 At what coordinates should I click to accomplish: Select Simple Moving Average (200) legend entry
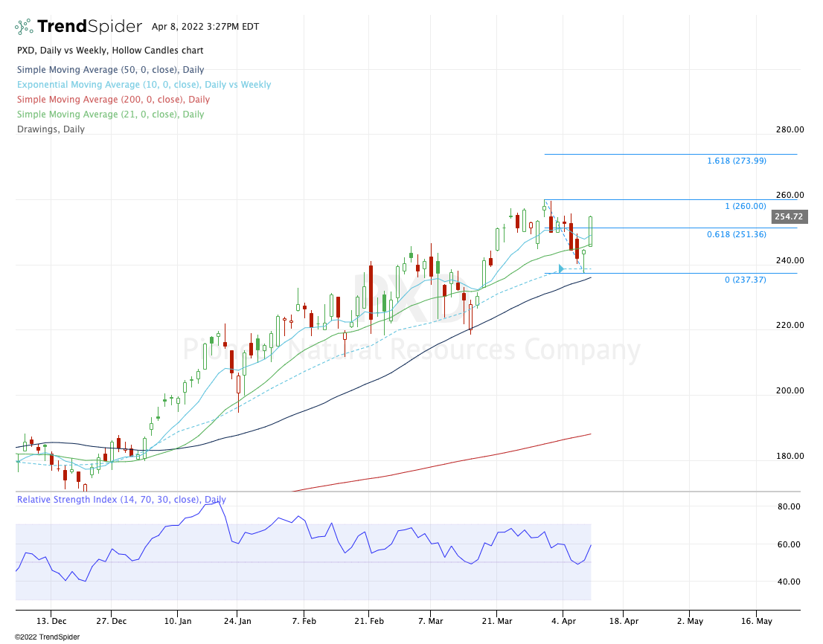click(113, 99)
